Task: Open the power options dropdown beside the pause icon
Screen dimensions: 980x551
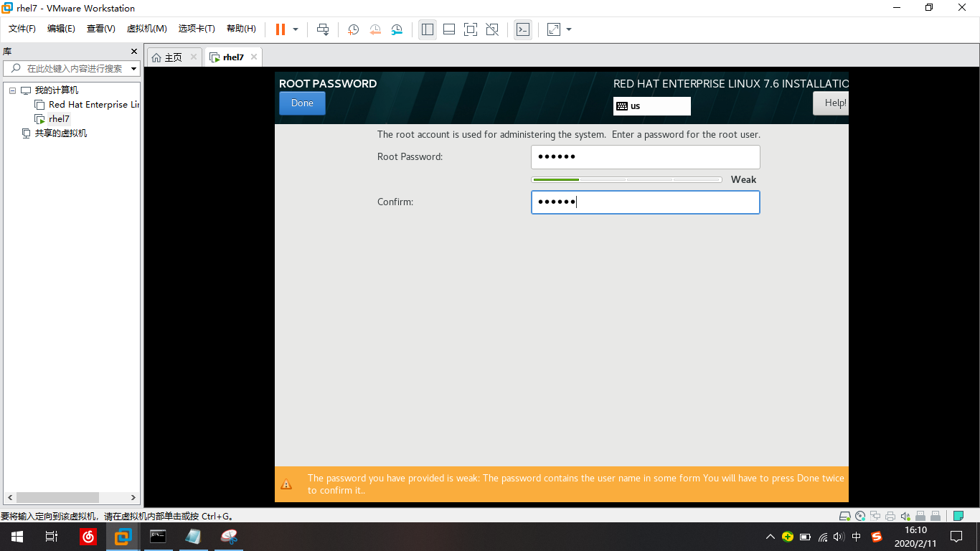Action: pyautogui.click(x=296, y=29)
